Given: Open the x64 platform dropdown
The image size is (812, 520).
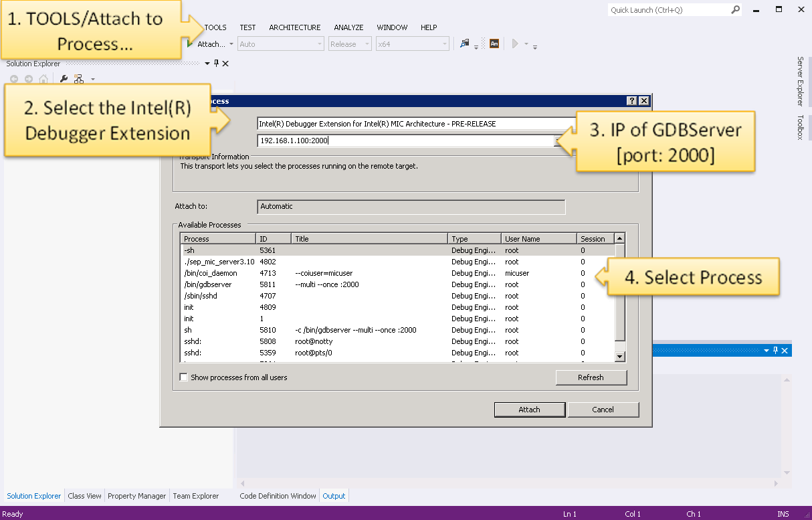Looking at the screenshot, I should [x=412, y=44].
